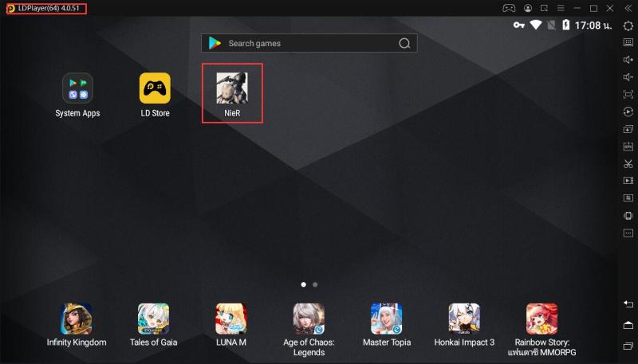Open the Tales of Gaia game
The width and height of the screenshot is (638, 364).
pos(153,325)
